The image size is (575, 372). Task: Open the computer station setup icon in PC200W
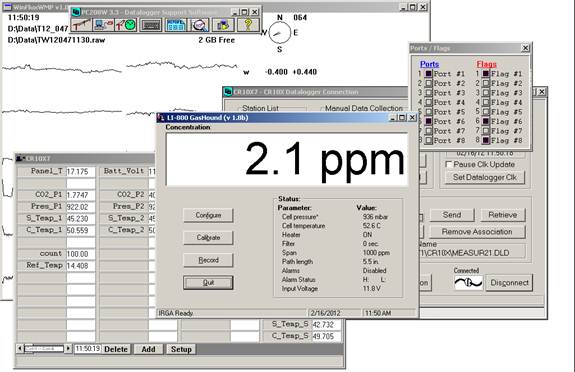(x=103, y=25)
